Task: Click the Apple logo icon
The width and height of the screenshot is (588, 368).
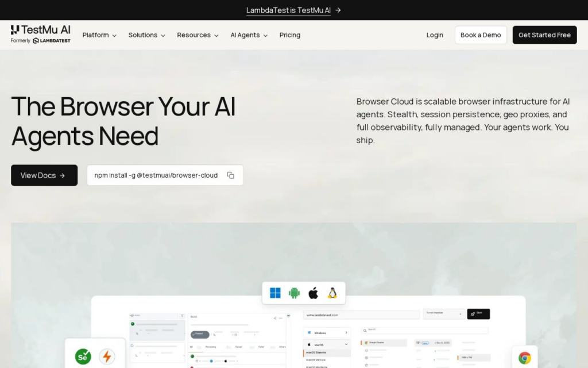Action: pos(313,293)
